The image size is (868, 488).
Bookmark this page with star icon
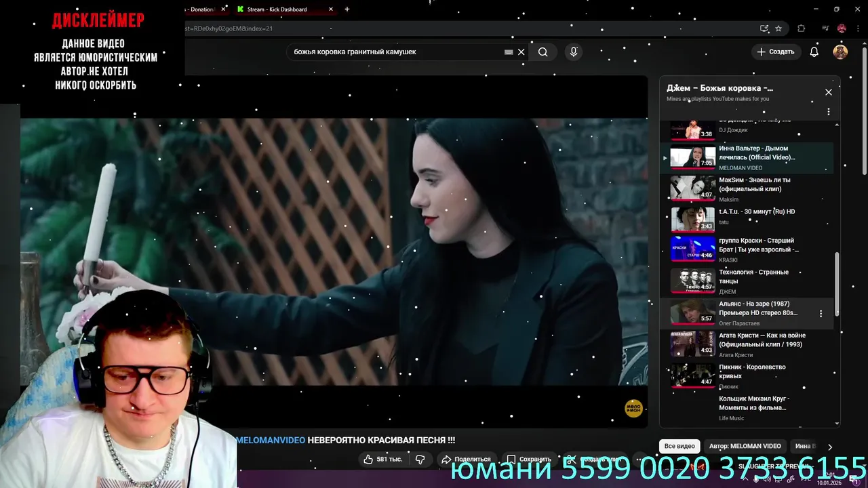pos(778,28)
